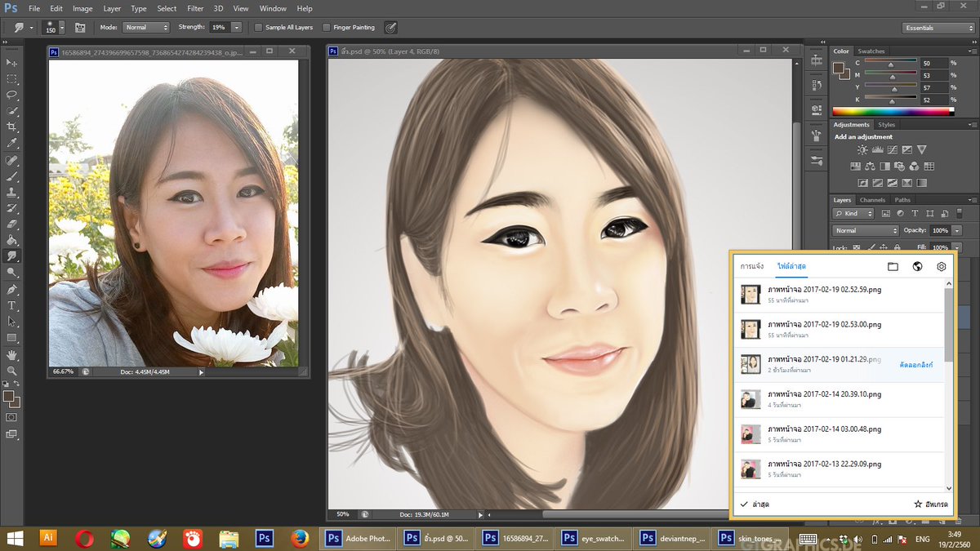Viewport: 980px width, 551px height.
Task: Select the Horizontal Type tool
Action: coord(11,306)
